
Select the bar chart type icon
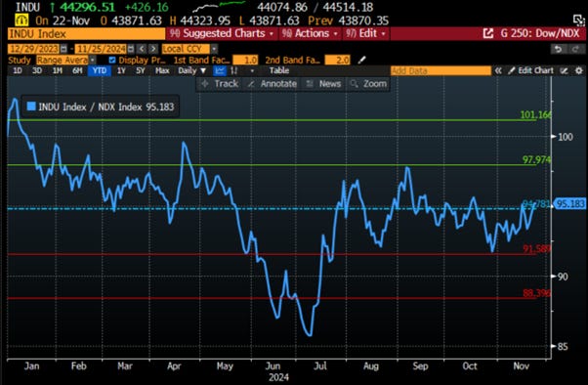click(234, 70)
